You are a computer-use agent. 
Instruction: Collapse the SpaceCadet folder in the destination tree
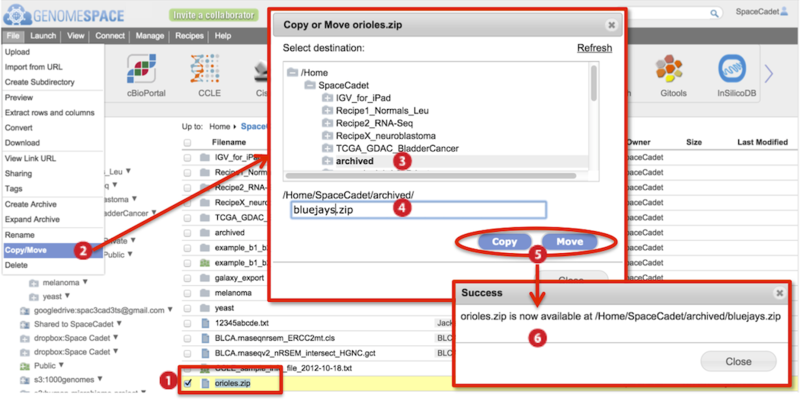click(310, 85)
